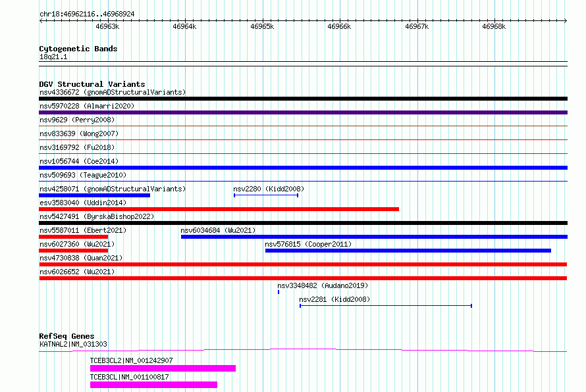Click the blue nsv576815 variant bar

pos(408,251)
